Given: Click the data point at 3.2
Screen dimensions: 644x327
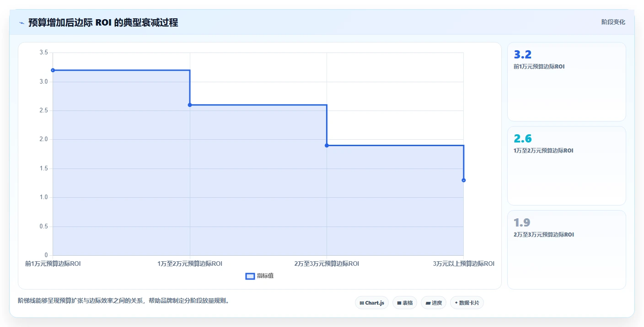Looking at the screenshot, I should [x=53, y=70].
